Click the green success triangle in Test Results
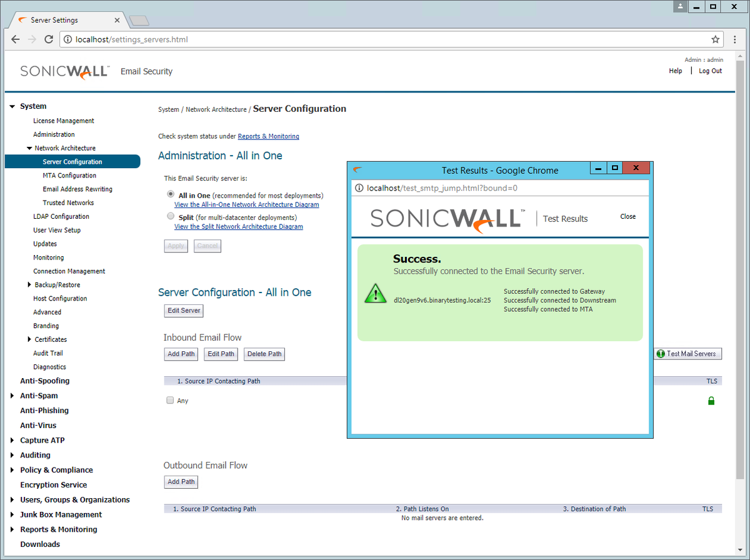The width and height of the screenshot is (750, 560). [x=375, y=294]
